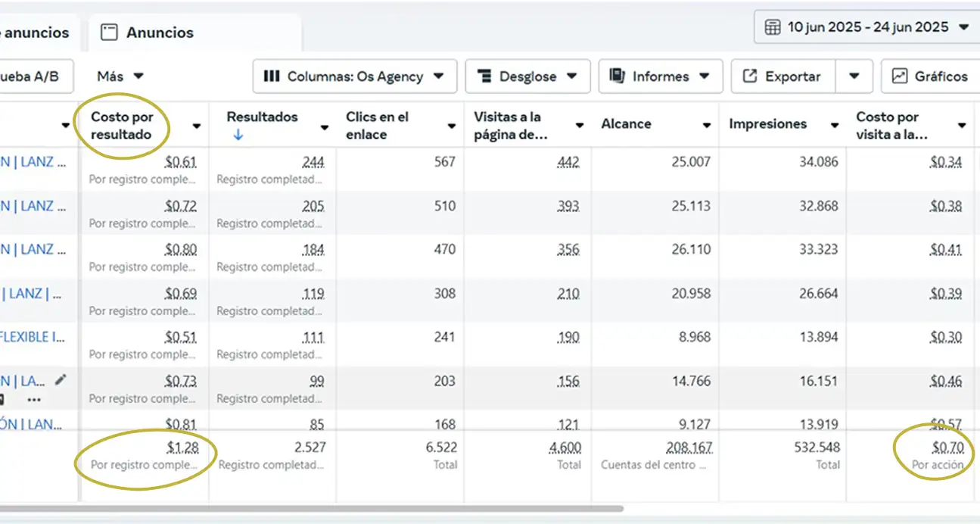Open the Alcance column header menu arrow
Screen dimensions: 980x524
coord(707,126)
